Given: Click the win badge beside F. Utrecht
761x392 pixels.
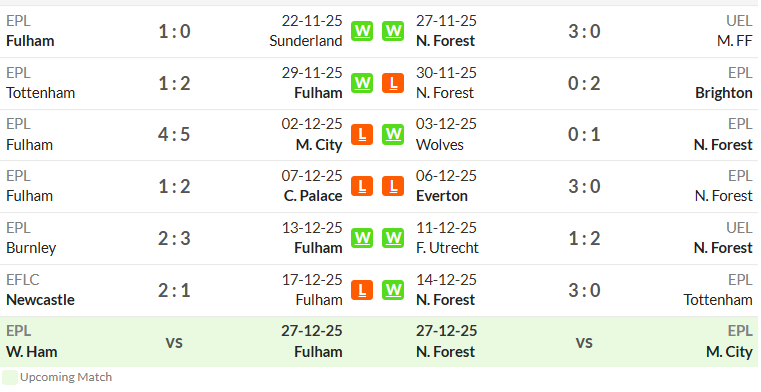Looking at the screenshot, I should click(393, 238).
